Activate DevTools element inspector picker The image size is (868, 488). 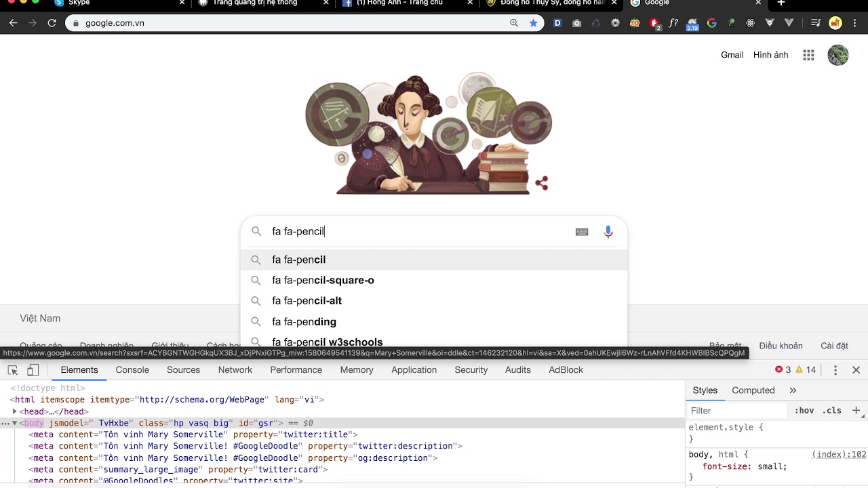pyautogui.click(x=13, y=370)
